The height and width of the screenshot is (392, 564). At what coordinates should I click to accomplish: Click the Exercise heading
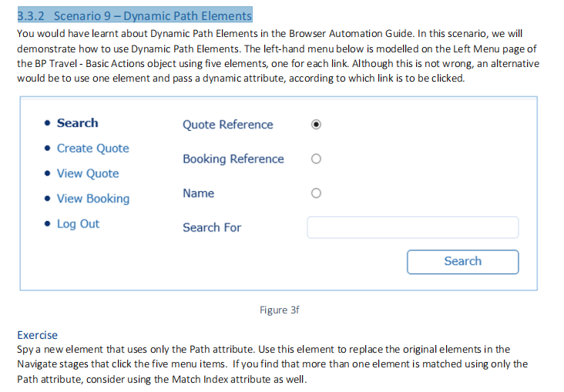point(37,335)
